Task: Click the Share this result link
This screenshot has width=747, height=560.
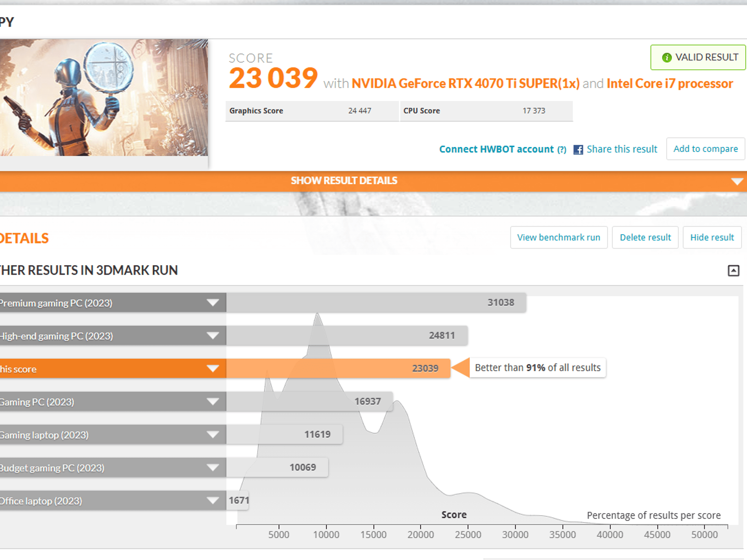Action: click(622, 149)
